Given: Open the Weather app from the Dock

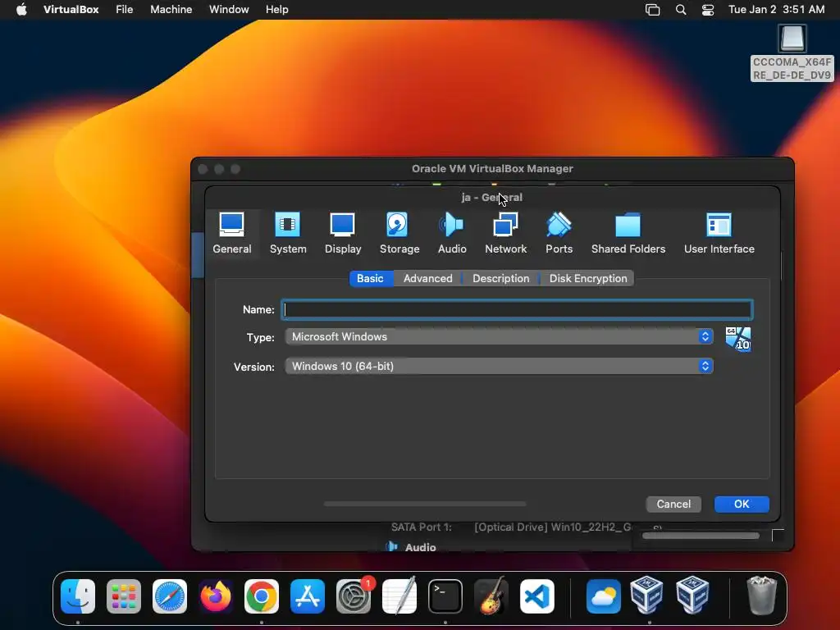Looking at the screenshot, I should (603, 596).
